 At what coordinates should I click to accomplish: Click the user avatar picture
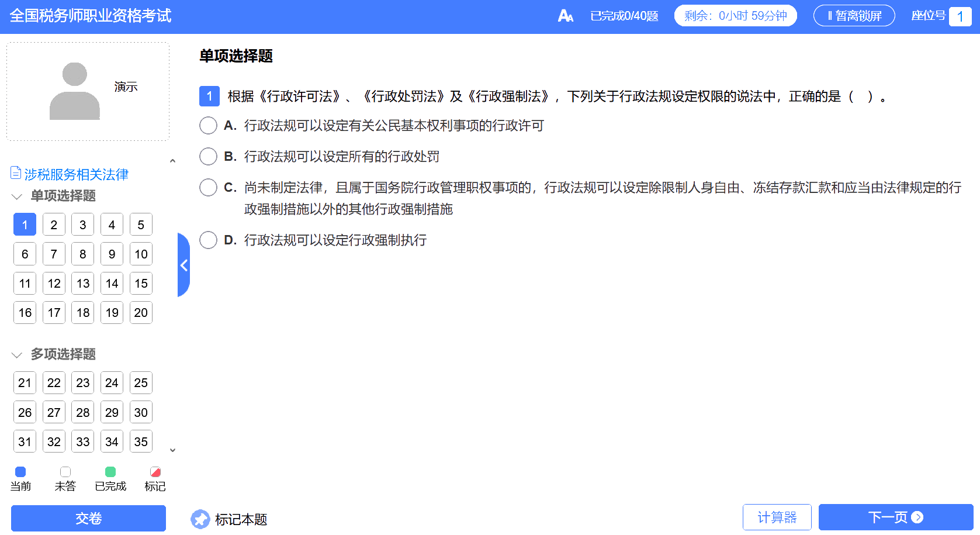click(75, 91)
